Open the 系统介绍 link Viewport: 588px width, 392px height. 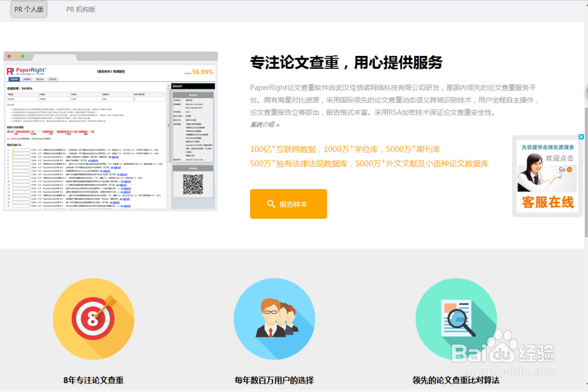pyautogui.click(x=265, y=125)
